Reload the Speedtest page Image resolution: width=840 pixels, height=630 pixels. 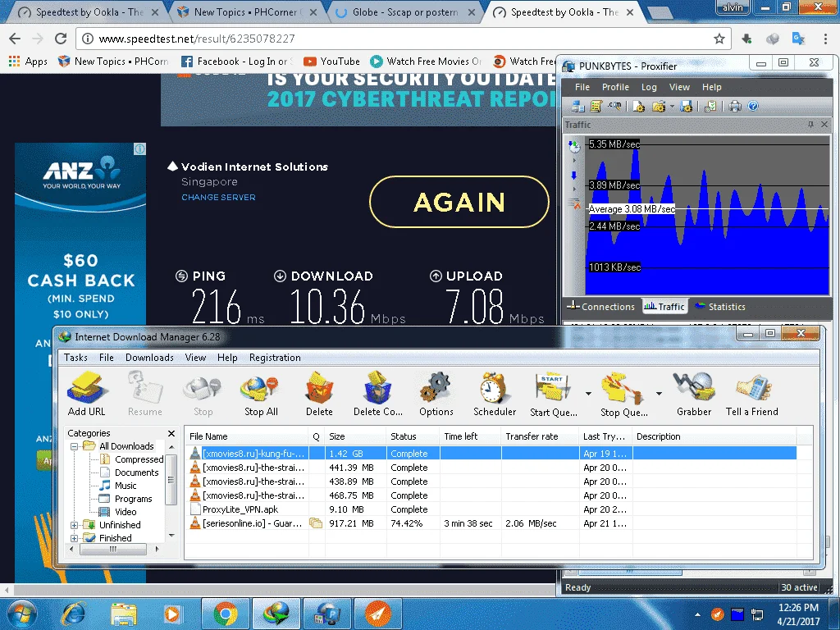(x=61, y=39)
